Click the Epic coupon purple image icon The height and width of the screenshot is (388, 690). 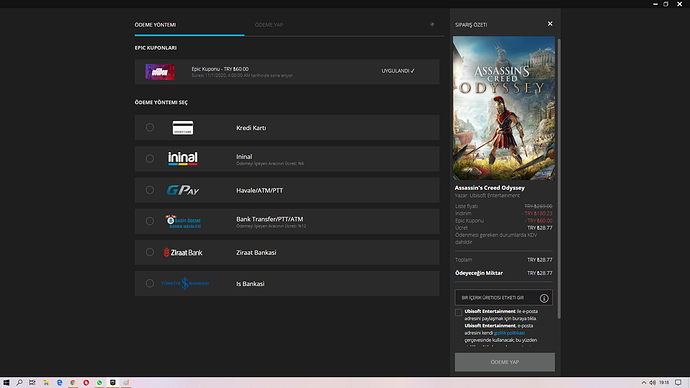[x=160, y=72]
